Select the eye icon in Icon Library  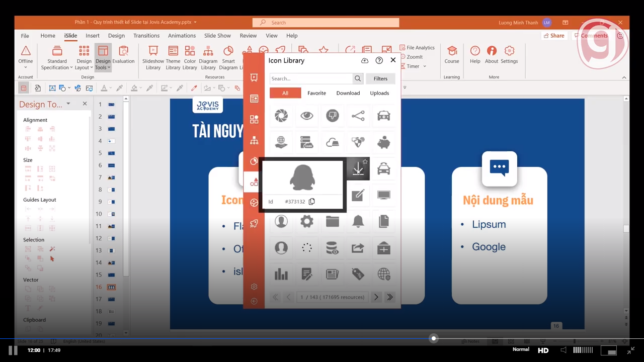point(307,116)
